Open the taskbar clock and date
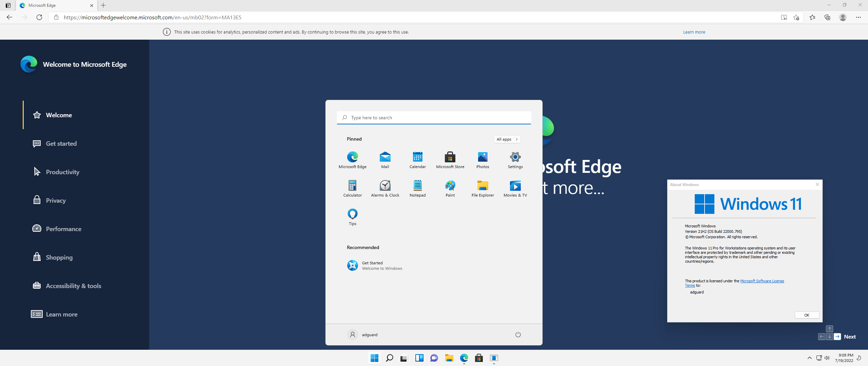 tap(844, 358)
